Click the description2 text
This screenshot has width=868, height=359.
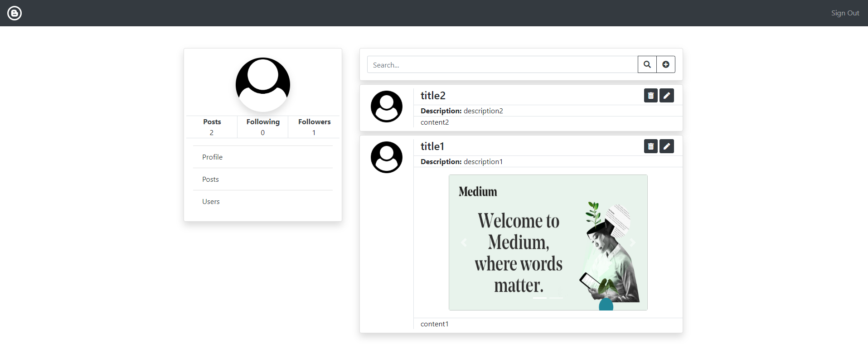[x=483, y=111]
